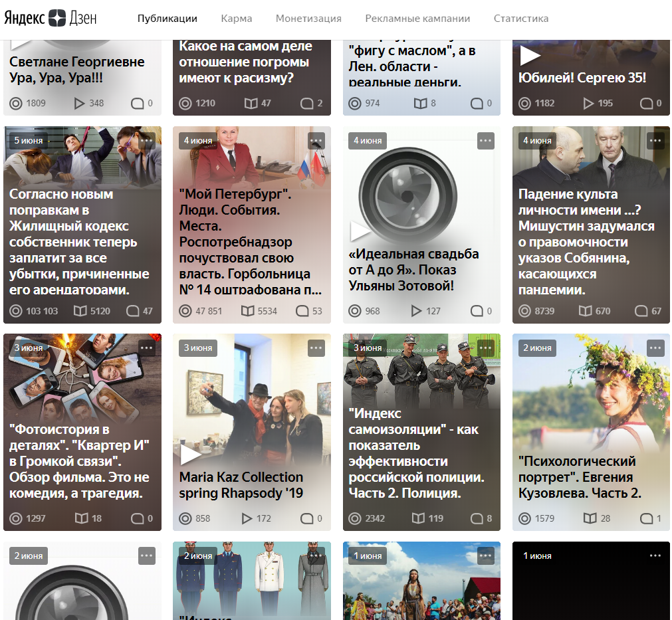Open article Согласно новым поправкам в Жилищный кодекс
The image size is (672, 620).
(x=79, y=242)
